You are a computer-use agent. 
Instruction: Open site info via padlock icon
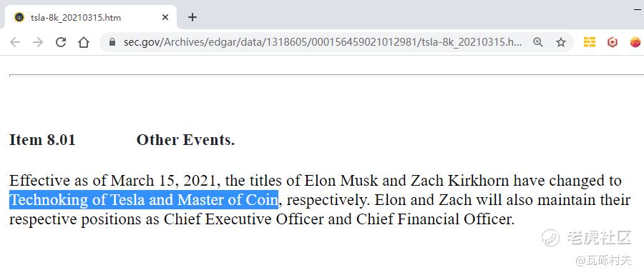[x=112, y=42]
